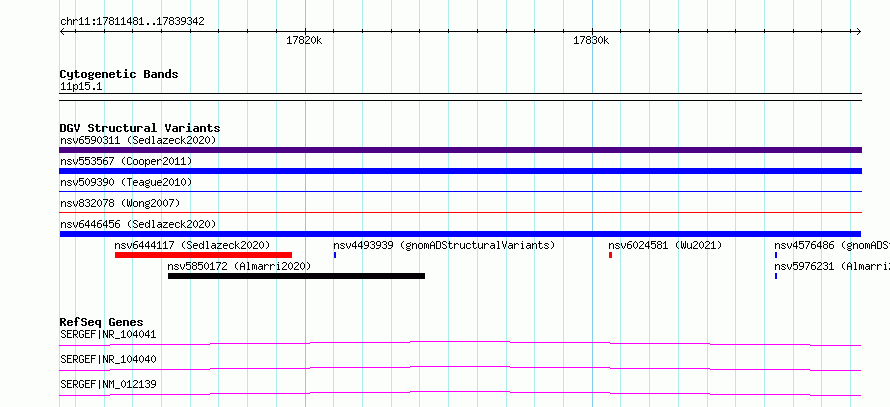
Task: Open nsv6444117 (Sedlazeck2020) variant label
Action: [x=192, y=245]
